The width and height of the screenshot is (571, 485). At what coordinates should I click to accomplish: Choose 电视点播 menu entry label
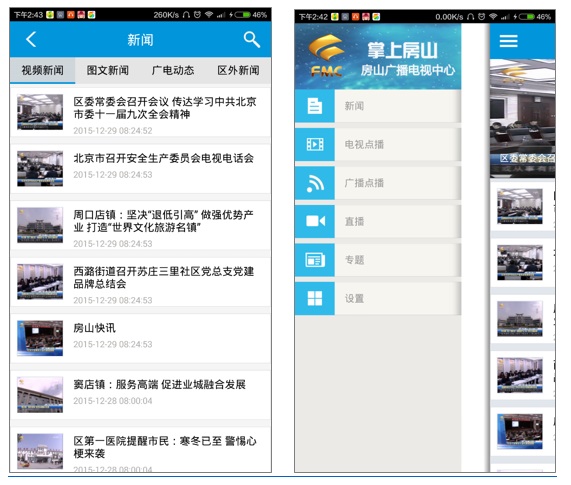[364, 145]
